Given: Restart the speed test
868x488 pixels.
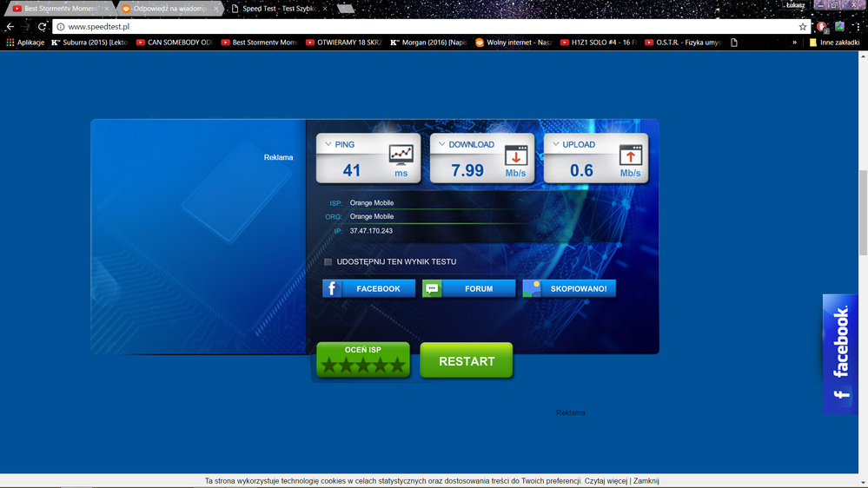Looking at the screenshot, I should coord(467,360).
